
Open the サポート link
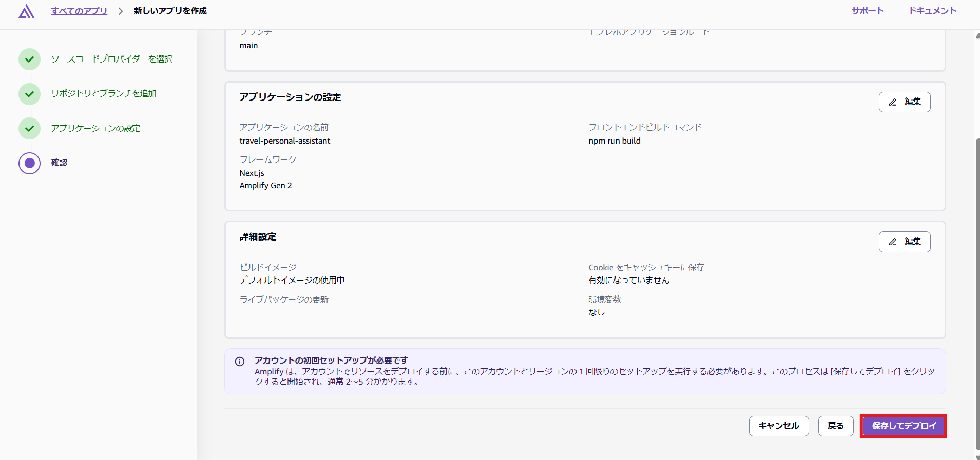(868, 11)
